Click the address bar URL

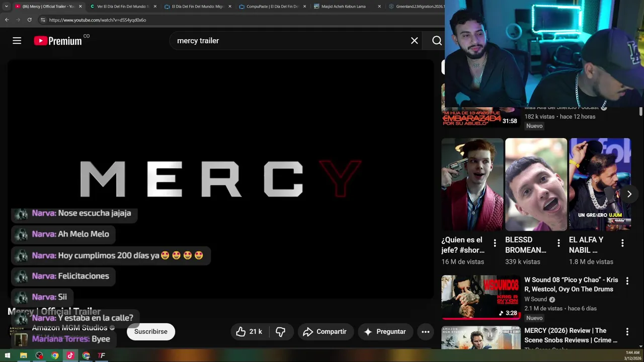coord(98,20)
